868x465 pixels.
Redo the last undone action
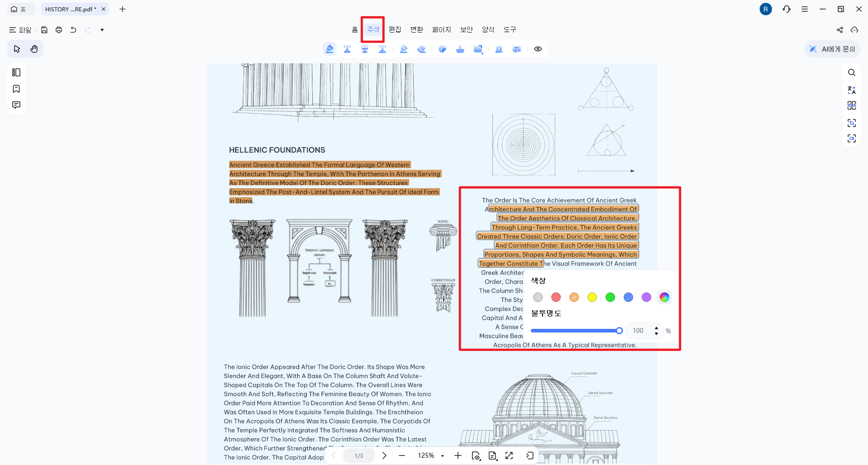(88, 30)
